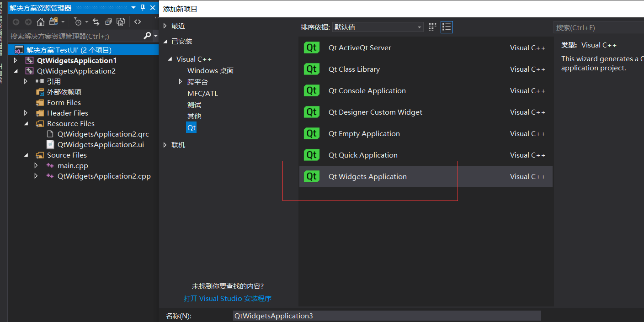
Task: Select the 测试 template category
Action: tap(194, 105)
